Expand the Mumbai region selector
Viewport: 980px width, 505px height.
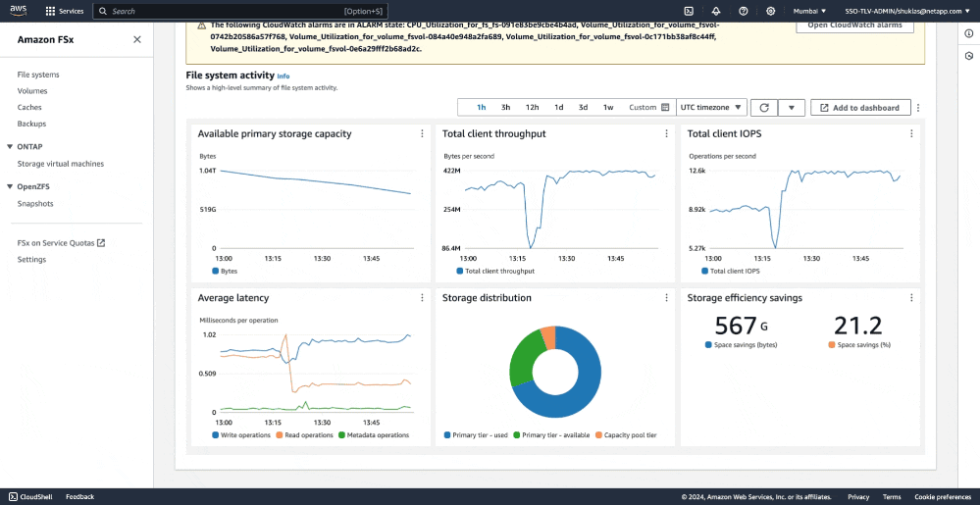tap(809, 11)
